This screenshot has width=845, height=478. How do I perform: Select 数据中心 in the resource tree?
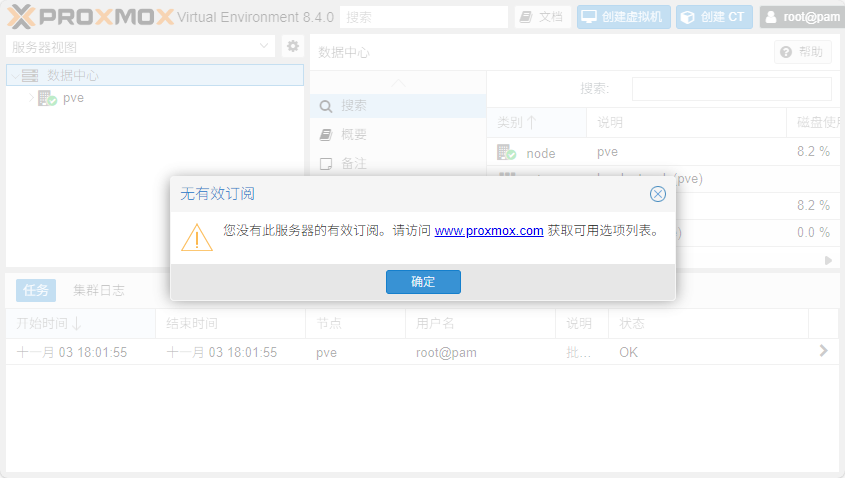click(x=73, y=75)
